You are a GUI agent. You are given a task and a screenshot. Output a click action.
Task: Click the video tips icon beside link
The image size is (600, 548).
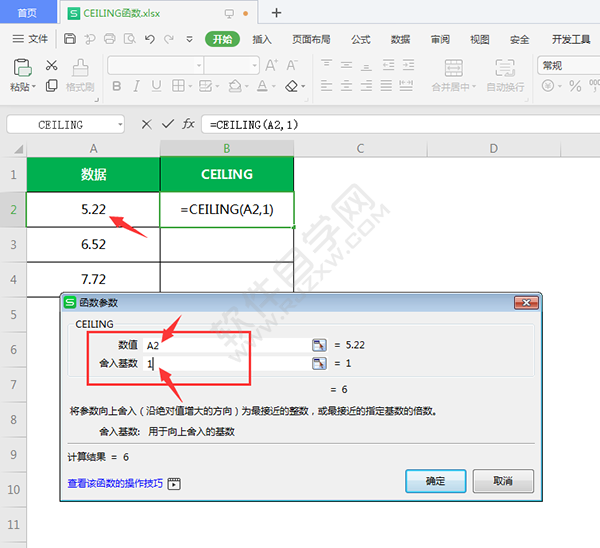point(174,484)
